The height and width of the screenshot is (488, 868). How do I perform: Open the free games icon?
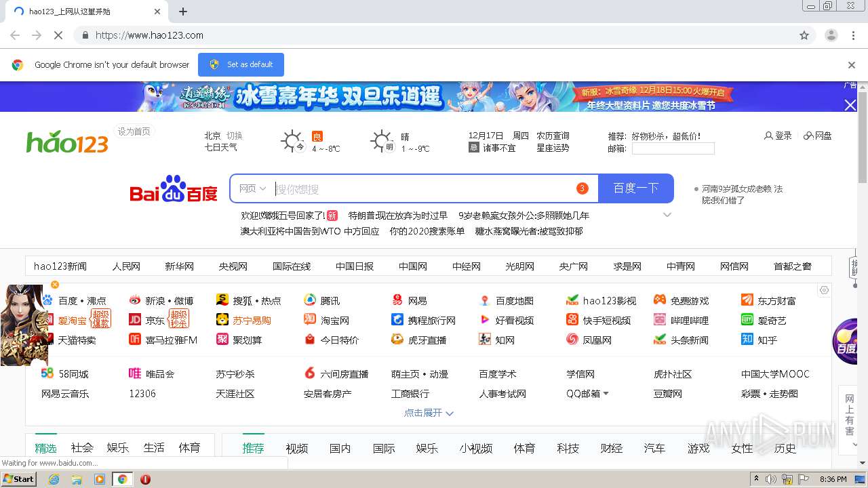(x=660, y=300)
